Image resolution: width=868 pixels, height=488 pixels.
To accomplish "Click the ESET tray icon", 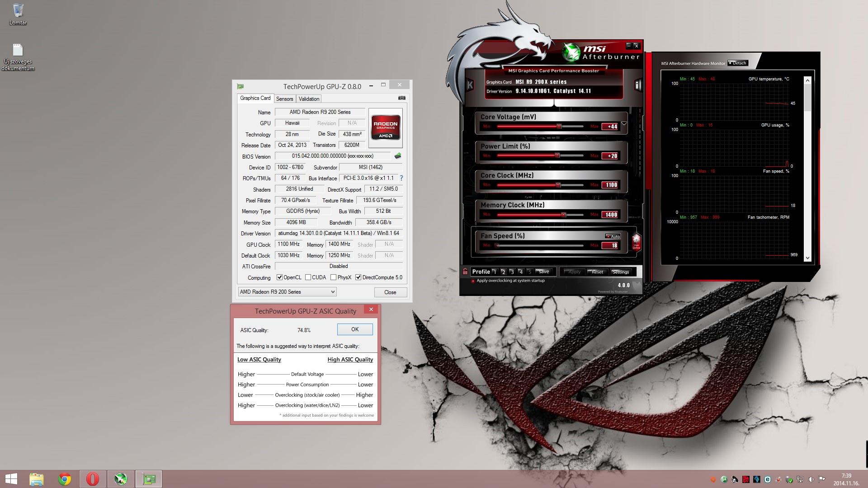I will pos(768,479).
